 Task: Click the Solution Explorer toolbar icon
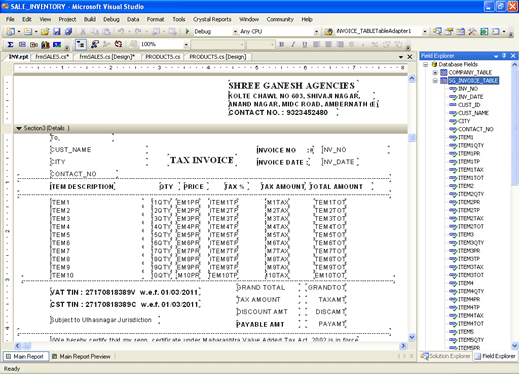[437, 31]
